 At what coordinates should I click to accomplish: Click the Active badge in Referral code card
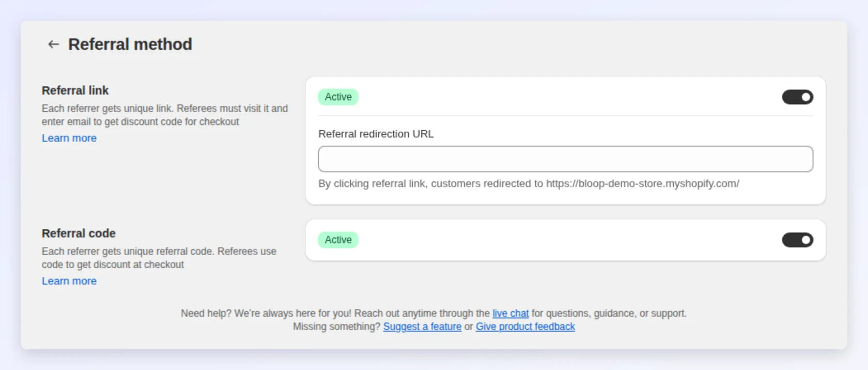pyautogui.click(x=338, y=240)
